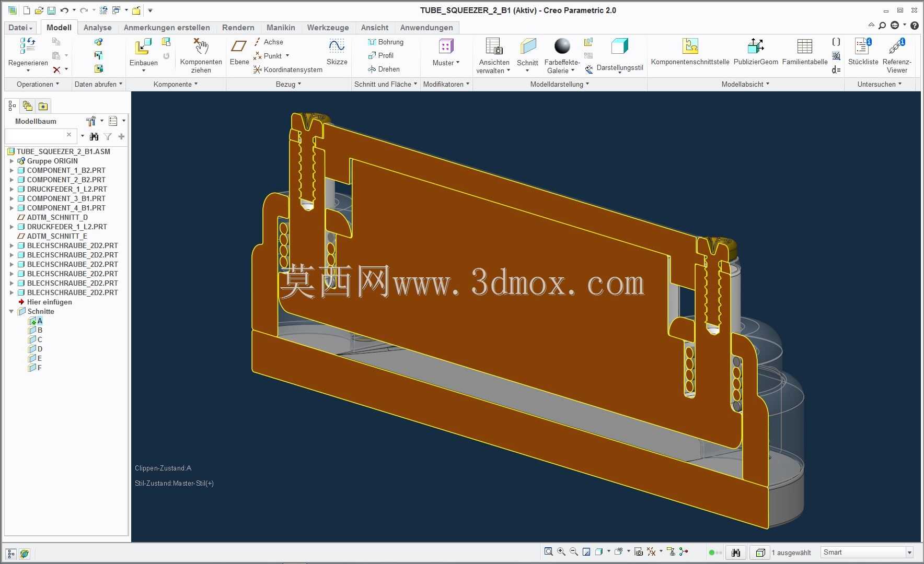Expand COMPONENT_1_B2.PRT tree node
Screen dimensions: 924x564
11,170
